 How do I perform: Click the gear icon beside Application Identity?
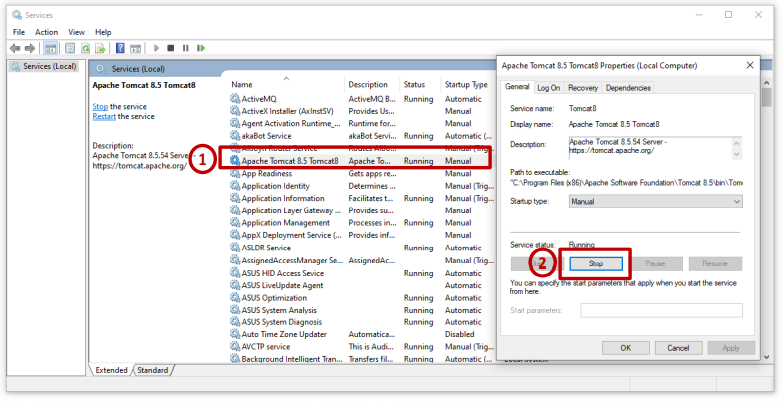pyautogui.click(x=235, y=186)
